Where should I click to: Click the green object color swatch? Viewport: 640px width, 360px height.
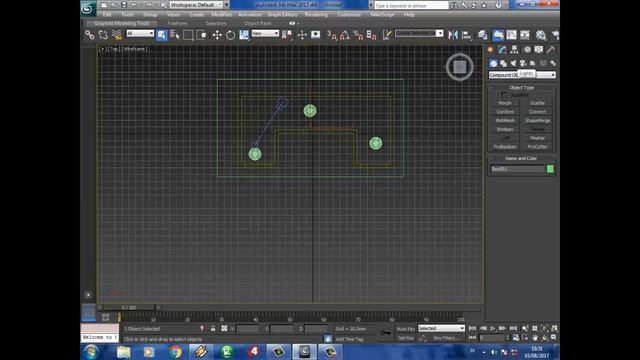[x=550, y=169]
